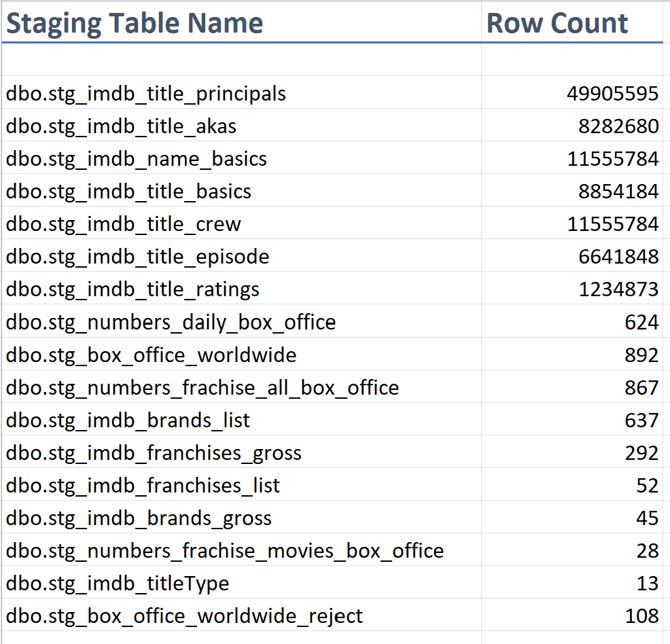Viewport: 670px width, 644px height.
Task: Select row count value 867
Action: click(x=572, y=387)
